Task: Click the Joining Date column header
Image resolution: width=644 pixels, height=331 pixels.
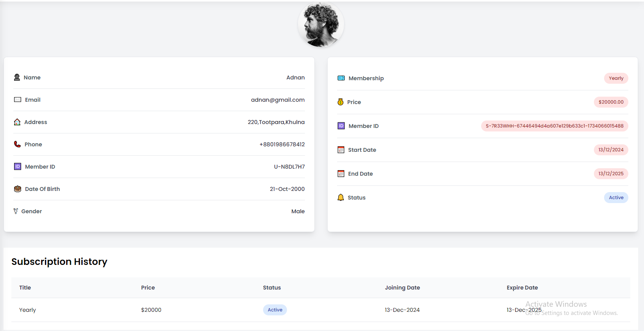Action: pyautogui.click(x=402, y=288)
